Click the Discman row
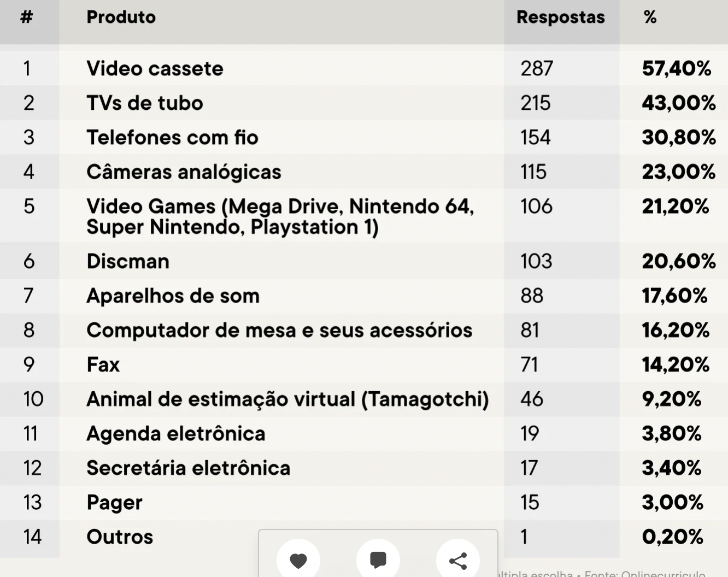This screenshot has height=577, width=728. pos(364,261)
